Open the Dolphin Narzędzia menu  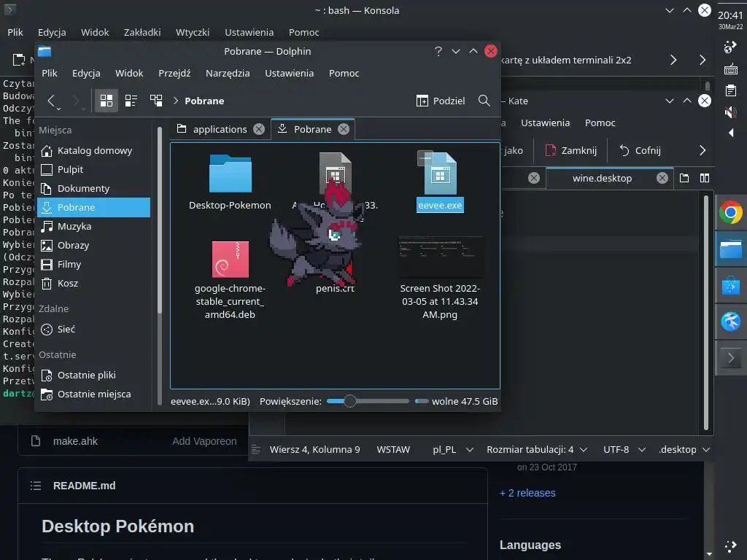228,74
